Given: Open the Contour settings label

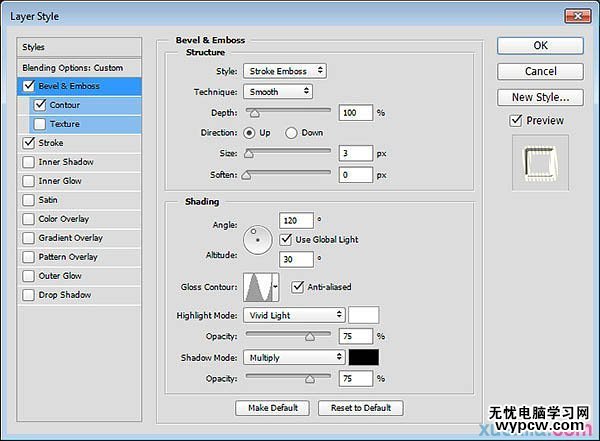Looking at the screenshot, I should (65, 105).
